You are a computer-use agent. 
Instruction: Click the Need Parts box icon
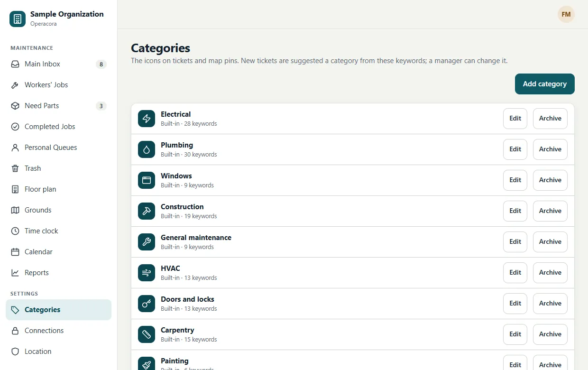coord(15,106)
